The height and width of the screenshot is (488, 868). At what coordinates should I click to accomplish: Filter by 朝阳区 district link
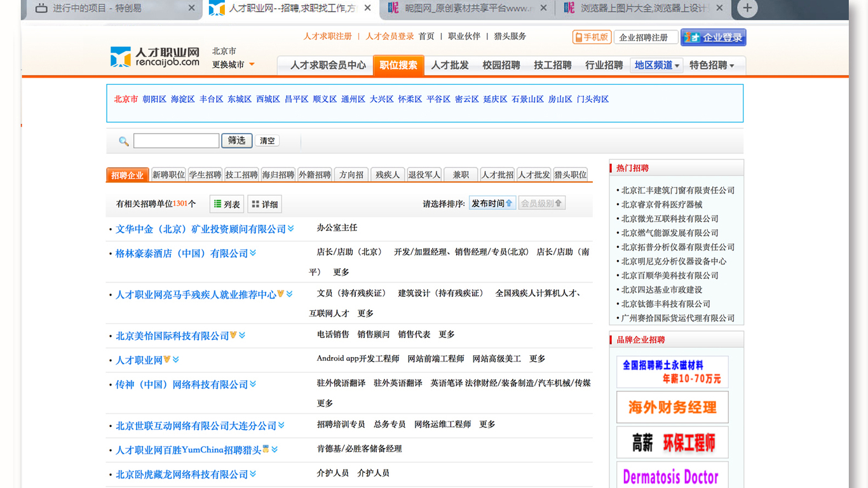(154, 99)
